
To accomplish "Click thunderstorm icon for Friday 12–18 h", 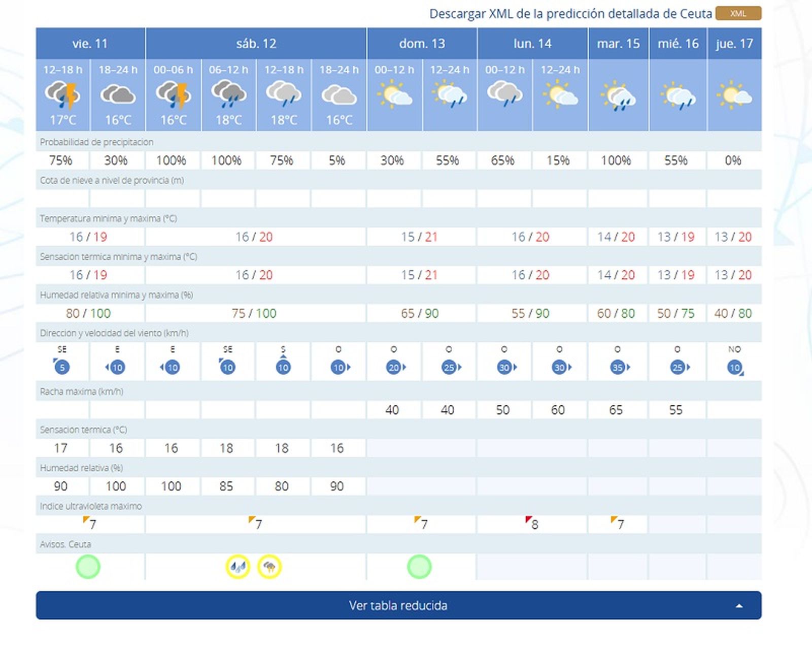I will [x=62, y=95].
